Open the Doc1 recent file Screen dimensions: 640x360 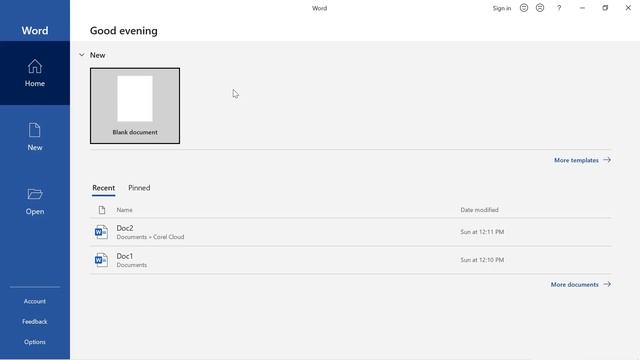[x=351, y=260]
